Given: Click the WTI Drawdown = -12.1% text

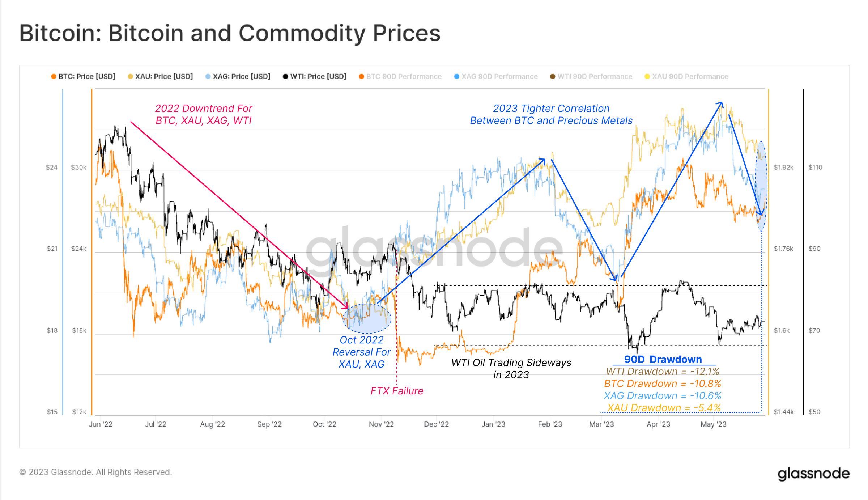Looking at the screenshot, I should pos(663,372).
